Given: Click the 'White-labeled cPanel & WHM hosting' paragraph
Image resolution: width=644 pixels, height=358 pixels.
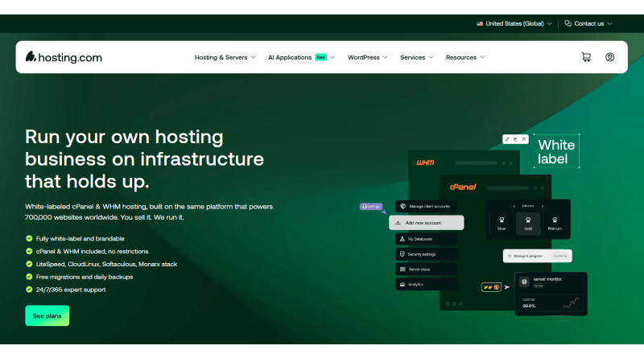Looking at the screenshot, I should coord(149,212).
